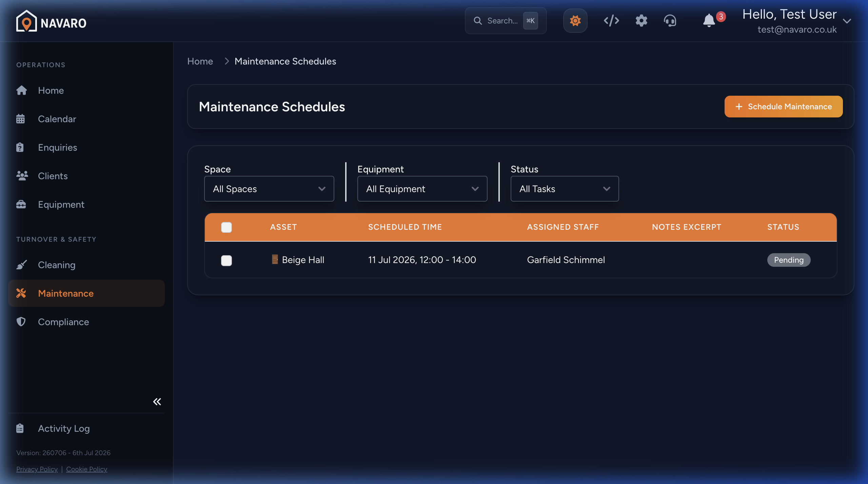This screenshot has height=484, width=868.
Task: Click the test@navaro.co.uk email
Action: coord(797,30)
